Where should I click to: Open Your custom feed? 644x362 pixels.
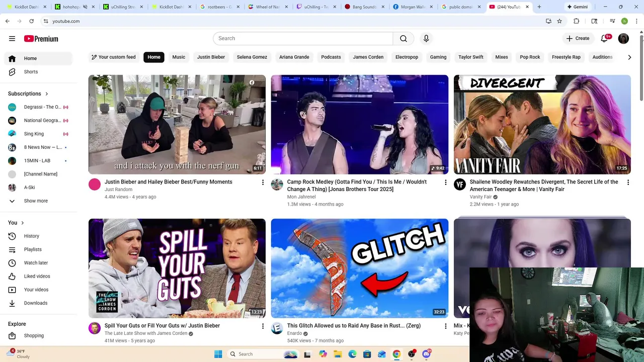(113, 57)
